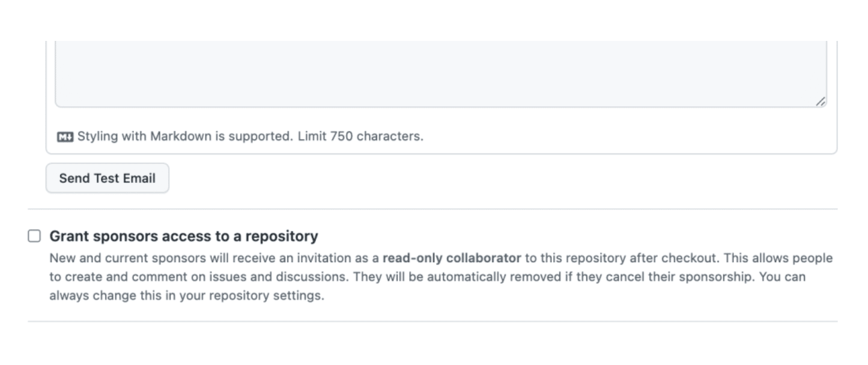The image size is (868, 365).
Task: Tap the small Markdown symbol near character limit text
Action: 65,136
